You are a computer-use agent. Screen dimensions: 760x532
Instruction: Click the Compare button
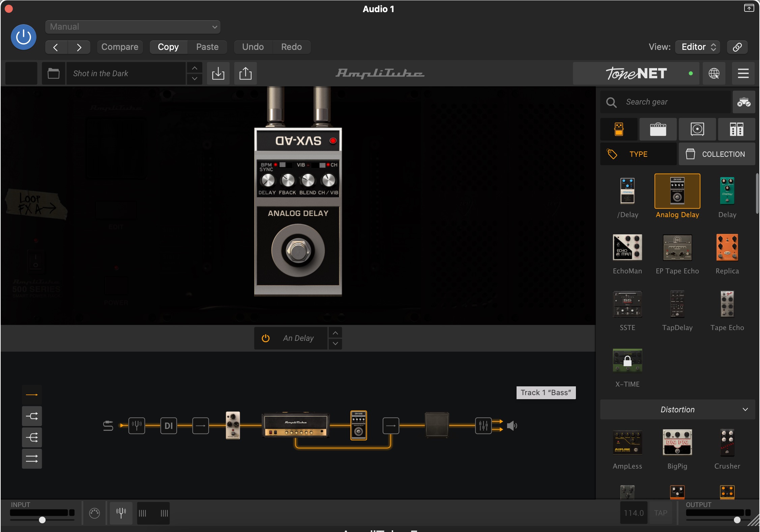click(120, 47)
